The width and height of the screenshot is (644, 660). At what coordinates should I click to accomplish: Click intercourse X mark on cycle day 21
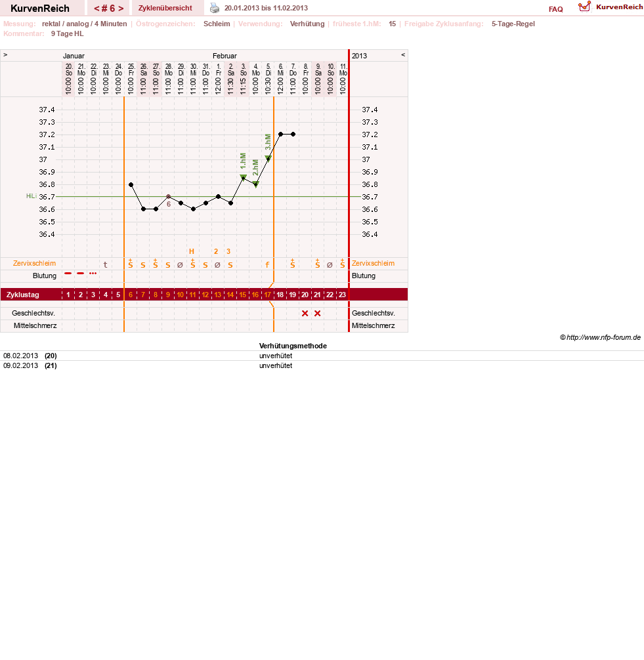318,313
